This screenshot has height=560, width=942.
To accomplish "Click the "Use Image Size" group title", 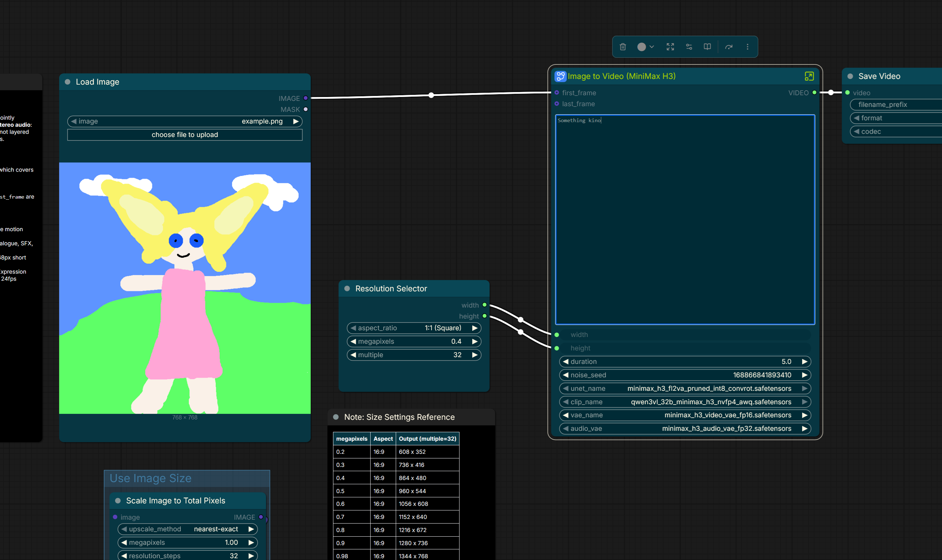I will pos(150,478).
